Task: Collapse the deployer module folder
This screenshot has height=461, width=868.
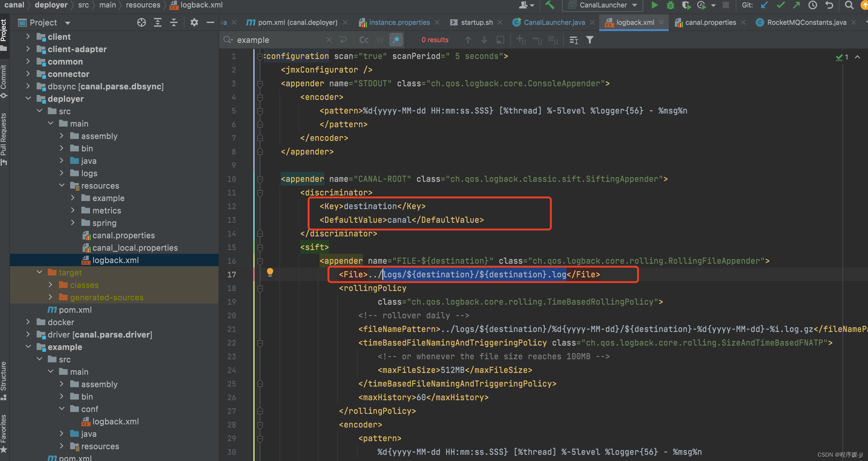Action: 29,99
